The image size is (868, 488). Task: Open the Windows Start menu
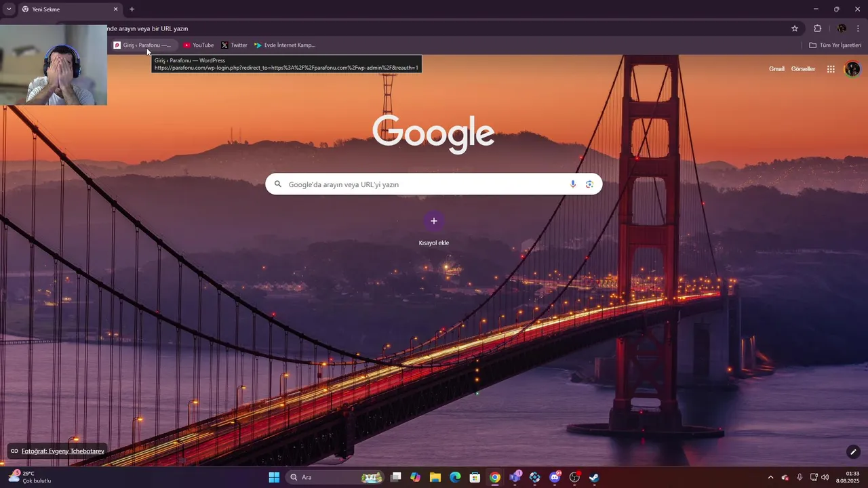(x=274, y=477)
